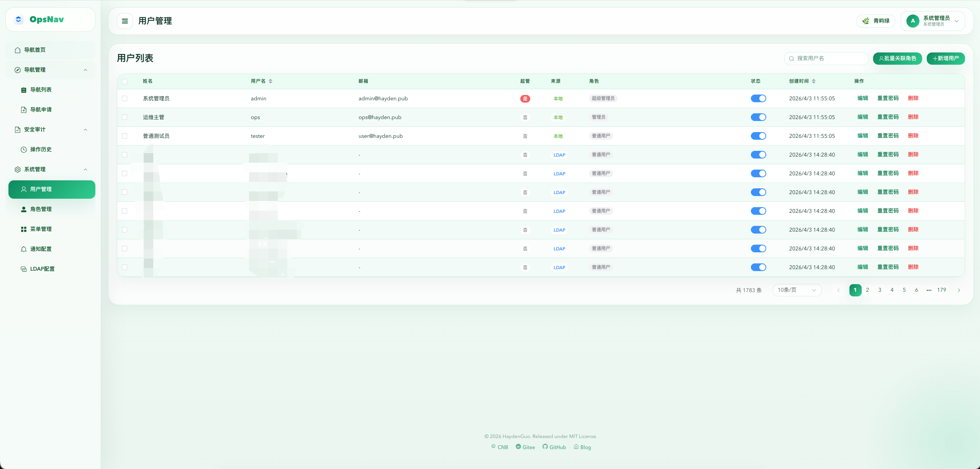Open LDAP配置 menu item
980x469 pixels.
point(42,269)
